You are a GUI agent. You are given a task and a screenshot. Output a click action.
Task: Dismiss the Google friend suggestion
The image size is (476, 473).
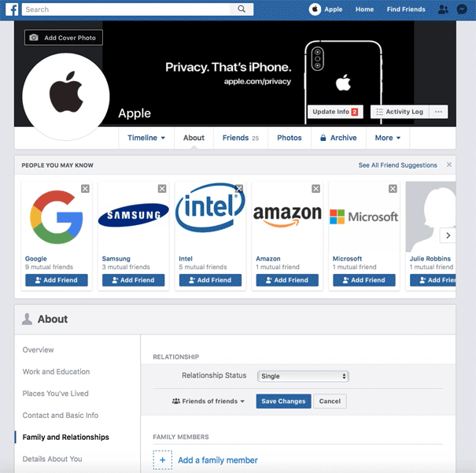pos(85,189)
